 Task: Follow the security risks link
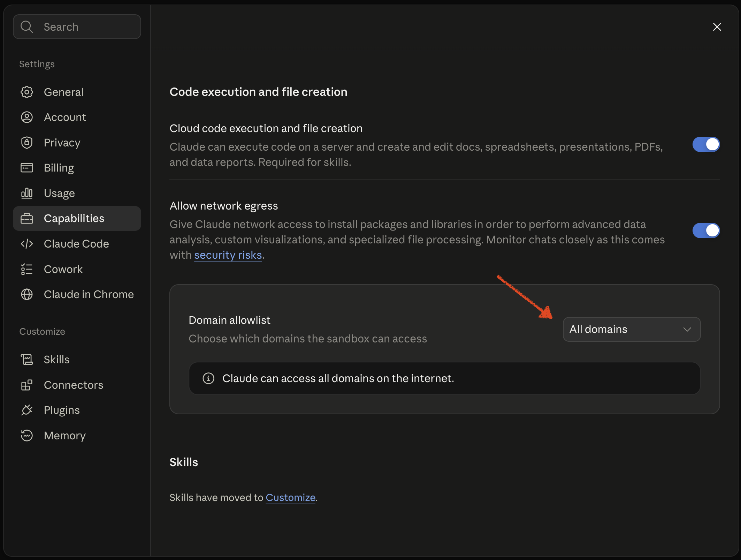[228, 255]
